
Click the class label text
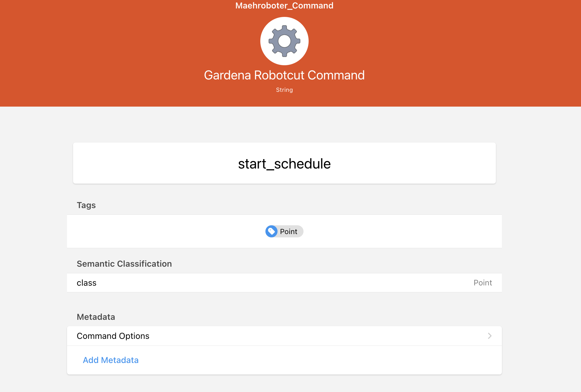coord(86,283)
